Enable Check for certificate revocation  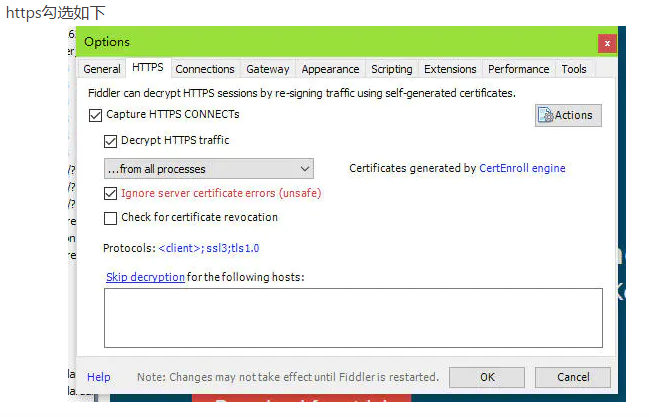(x=111, y=218)
